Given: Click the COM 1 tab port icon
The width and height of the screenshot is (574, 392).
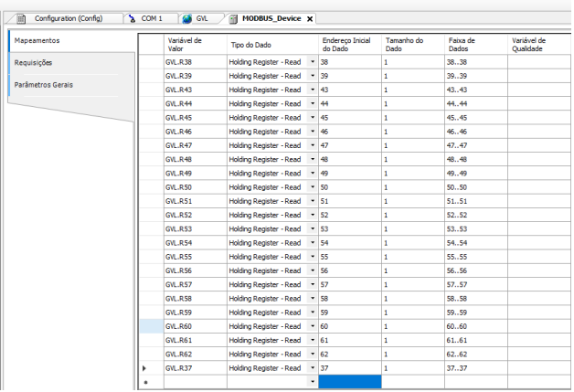Looking at the screenshot, I should tap(132, 18).
